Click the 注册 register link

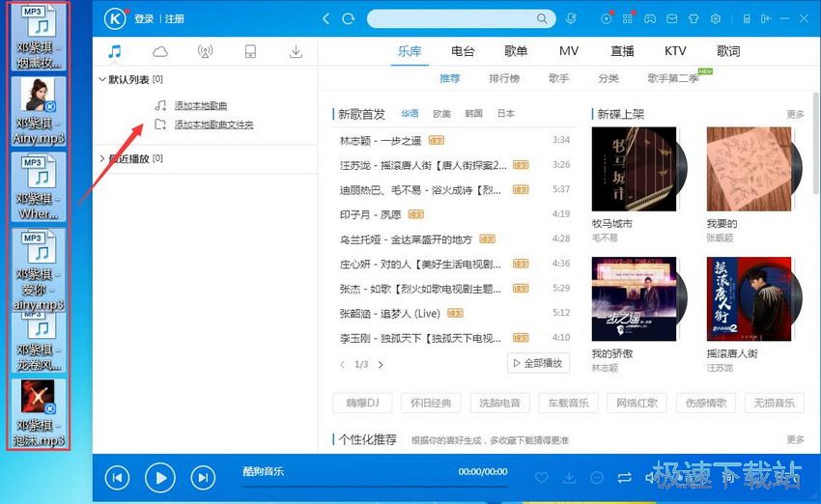(175, 19)
